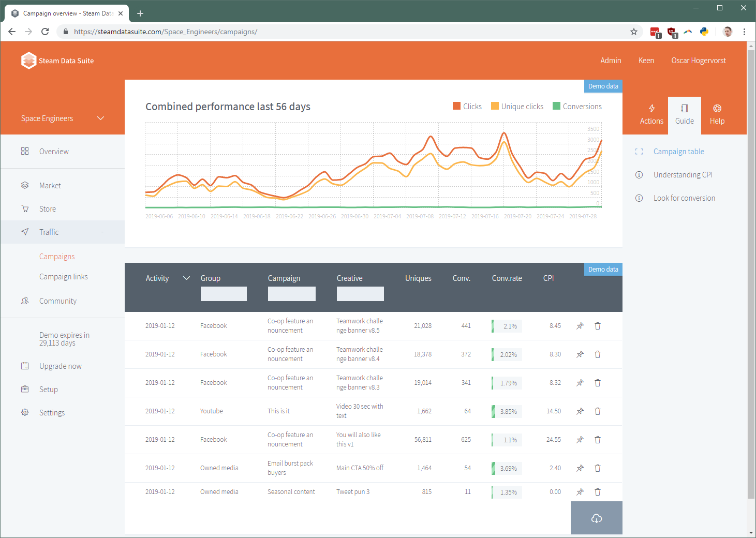The width and height of the screenshot is (756, 538).
Task: Delete the Tweet pun 3 campaign
Action: pyautogui.click(x=598, y=492)
